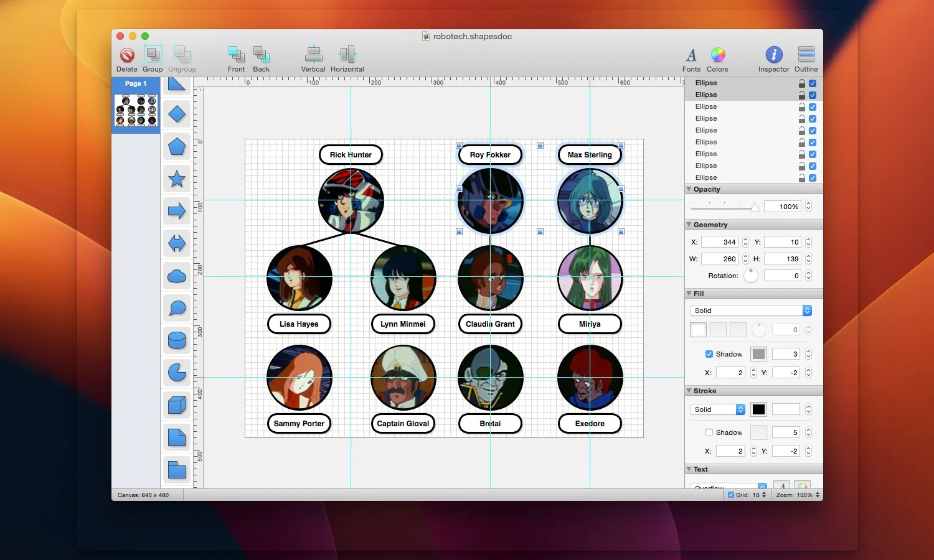Open the Colors picker
The image size is (934, 560).
(x=717, y=55)
